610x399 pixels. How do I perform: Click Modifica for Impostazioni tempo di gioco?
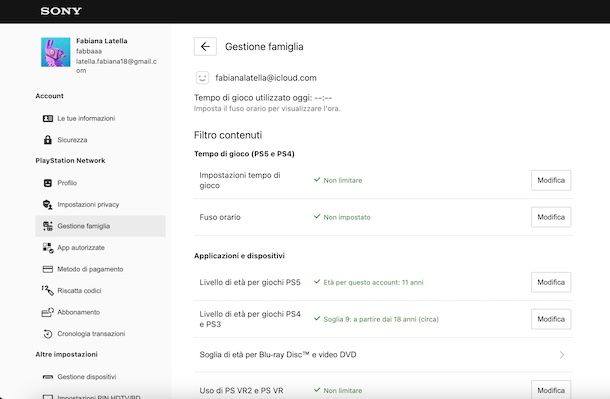[551, 180]
